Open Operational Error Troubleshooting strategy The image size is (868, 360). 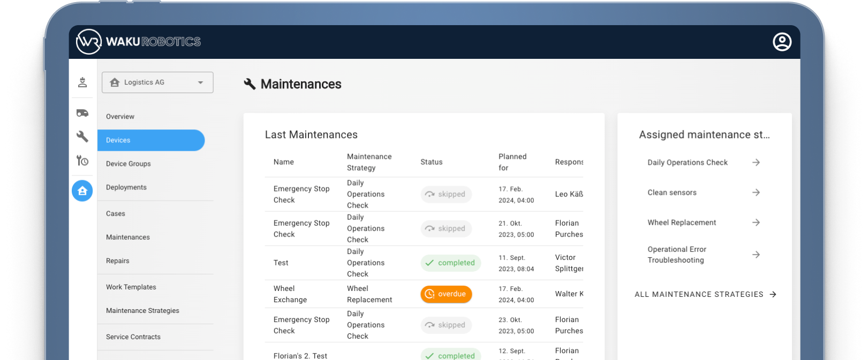click(x=677, y=255)
